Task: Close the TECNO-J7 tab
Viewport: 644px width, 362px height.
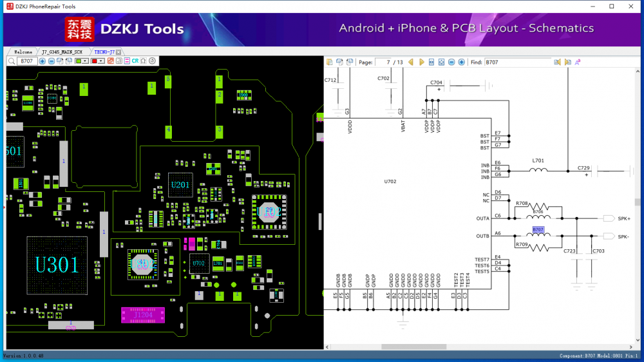Action: [118, 52]
